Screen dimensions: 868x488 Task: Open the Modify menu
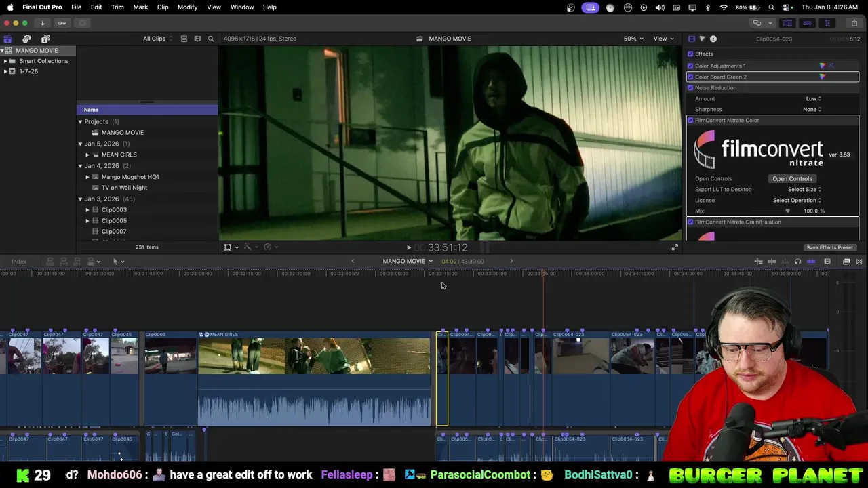point(187,7)
